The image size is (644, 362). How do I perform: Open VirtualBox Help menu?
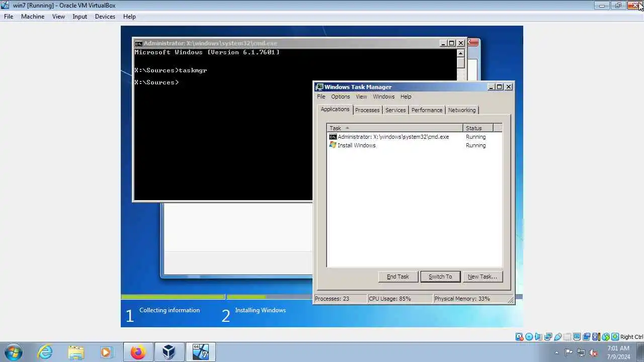click(x=129, y=17)
